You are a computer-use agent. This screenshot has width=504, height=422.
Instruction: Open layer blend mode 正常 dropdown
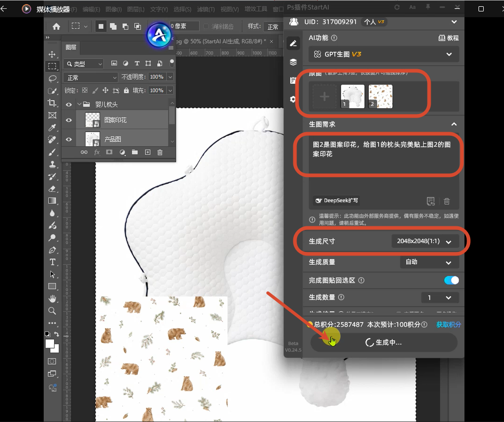[91, 78]
